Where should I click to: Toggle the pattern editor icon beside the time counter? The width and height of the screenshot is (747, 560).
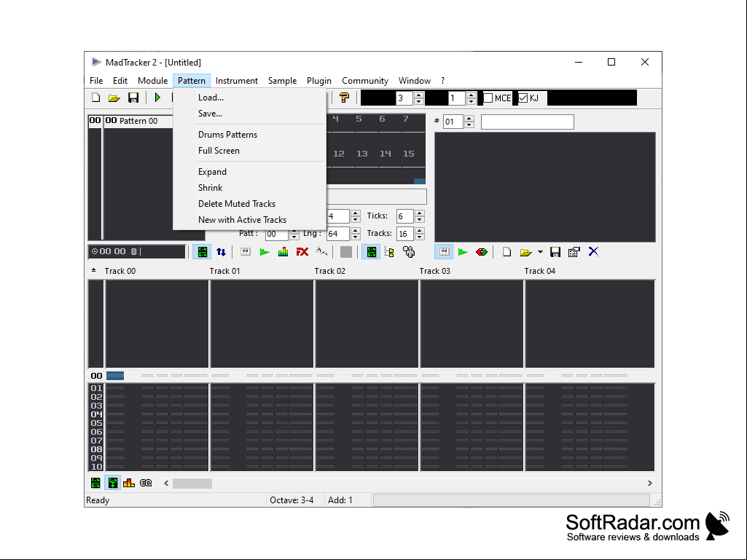pyautogui.click(x=202, y=252)
